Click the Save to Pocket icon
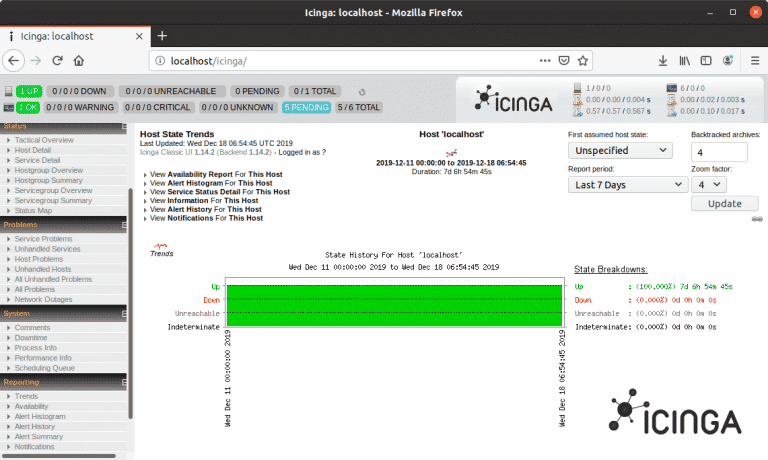The image size is (768, 460). (x=564, y=61)
